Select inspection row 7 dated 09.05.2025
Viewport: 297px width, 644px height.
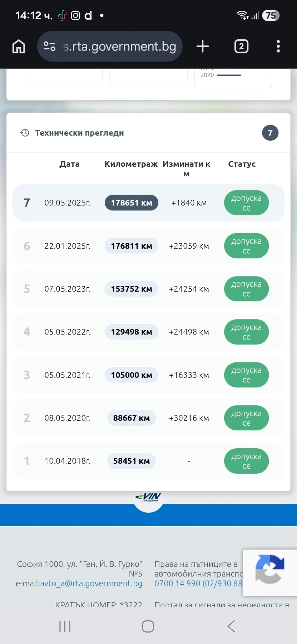[x=67, y=203]
